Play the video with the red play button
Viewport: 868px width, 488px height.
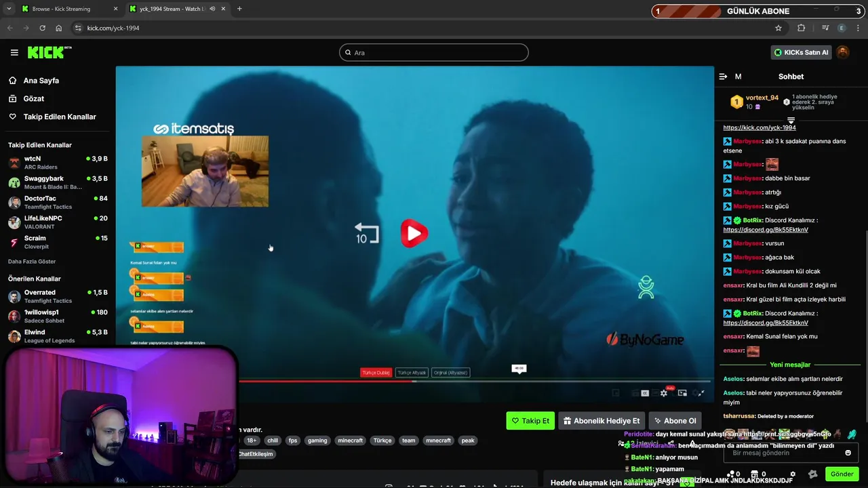click(x=414, y=233)
